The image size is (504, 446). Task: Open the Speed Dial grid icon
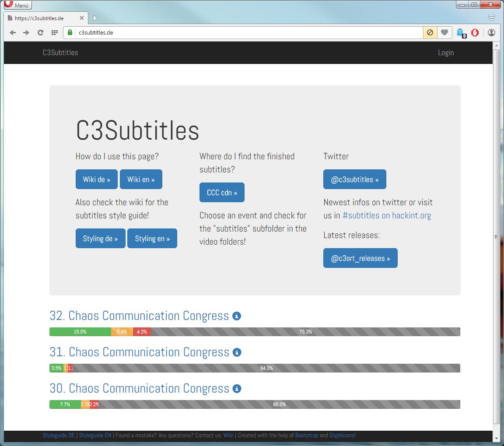54,32
